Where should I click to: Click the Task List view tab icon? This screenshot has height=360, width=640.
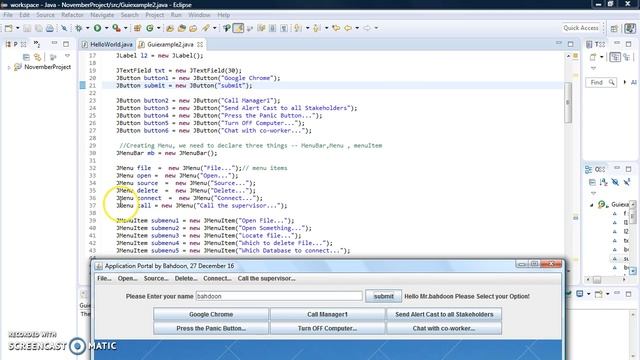click(589, 44)
